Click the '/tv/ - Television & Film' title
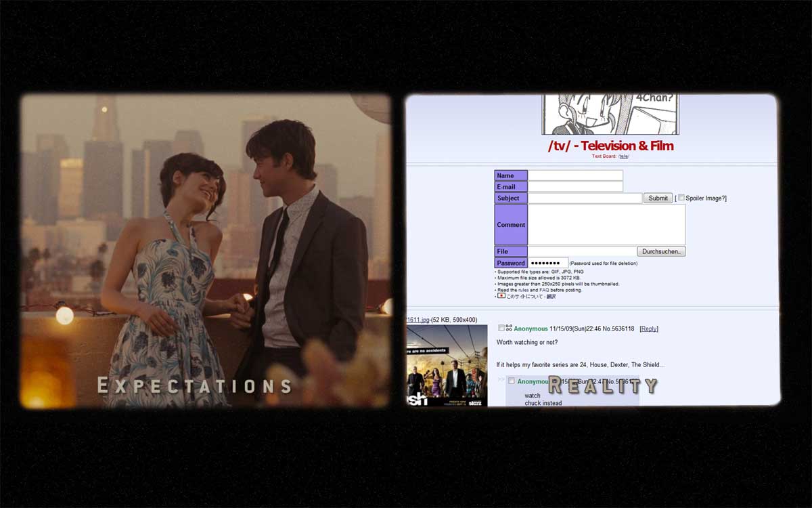The height and width of the screenshot is (508, 812). 610,146
